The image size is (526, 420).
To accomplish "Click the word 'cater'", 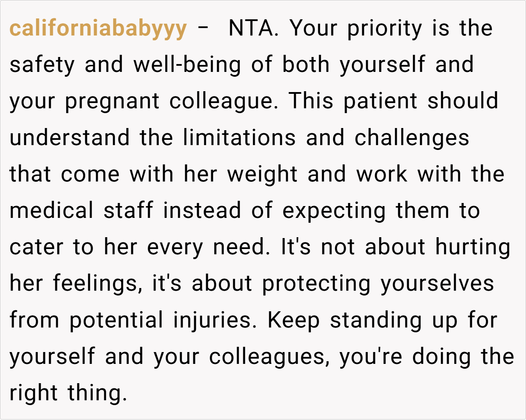I will [37, 247].
